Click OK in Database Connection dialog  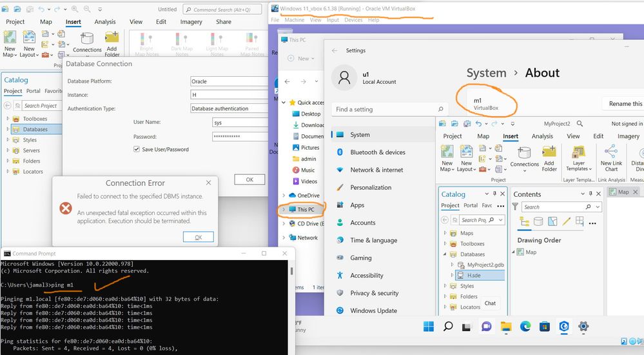(x=249, y=179)
